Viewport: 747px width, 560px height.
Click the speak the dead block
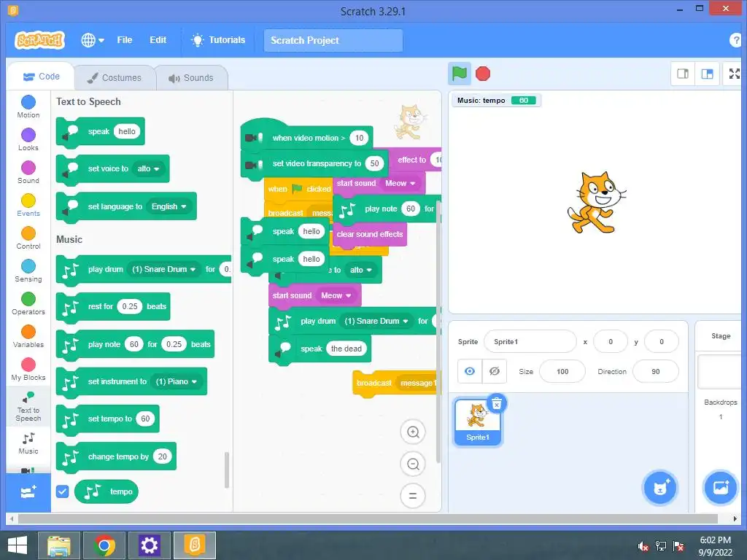coord(320,349)
